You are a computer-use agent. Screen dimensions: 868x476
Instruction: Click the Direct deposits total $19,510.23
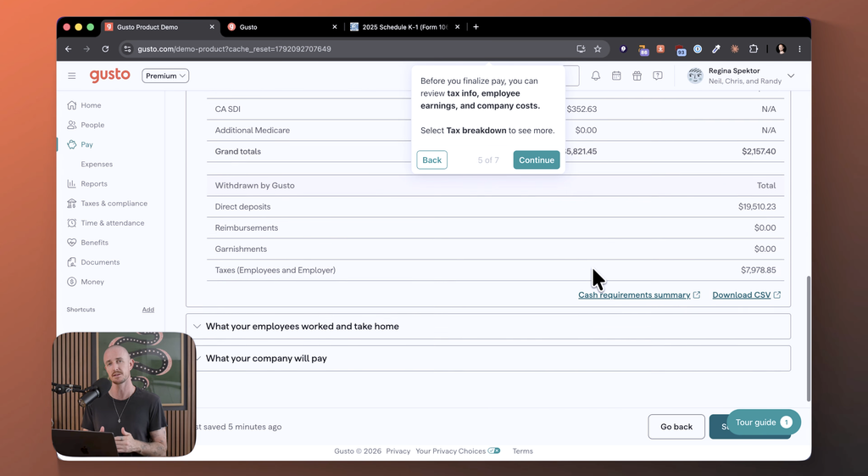pos(757,207)
